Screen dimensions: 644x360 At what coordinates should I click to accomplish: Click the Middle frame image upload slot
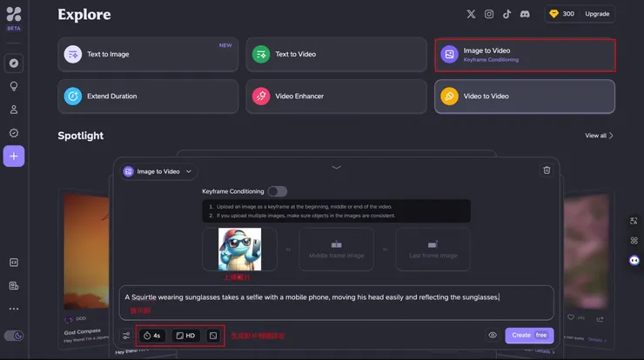pos(337,250)
